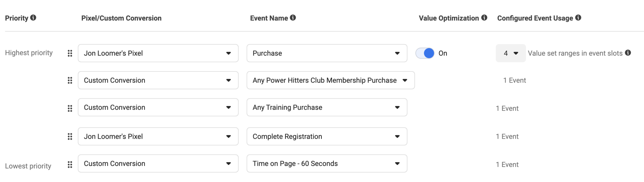Click drag handle for the Purchase row

point(70,53)
